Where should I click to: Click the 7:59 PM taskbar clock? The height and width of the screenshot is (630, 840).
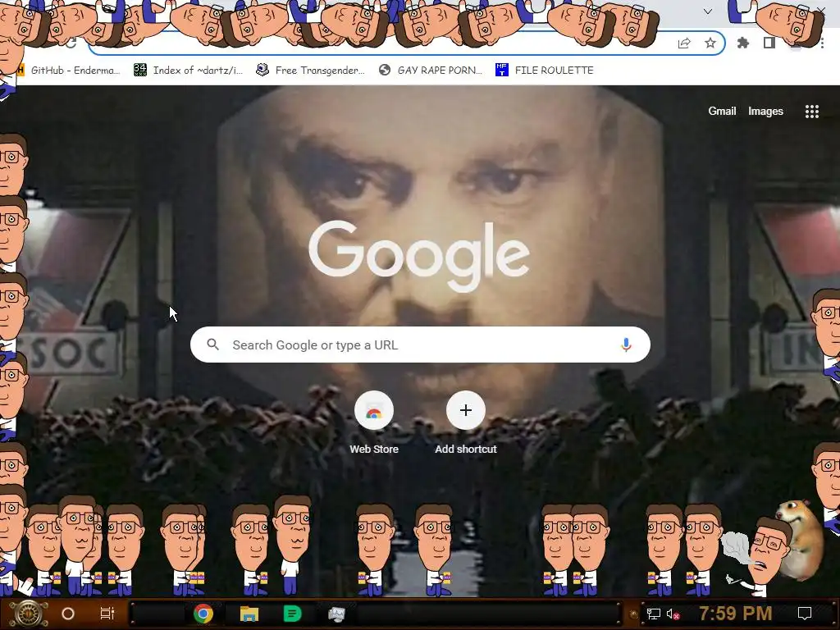click(736, 614)
